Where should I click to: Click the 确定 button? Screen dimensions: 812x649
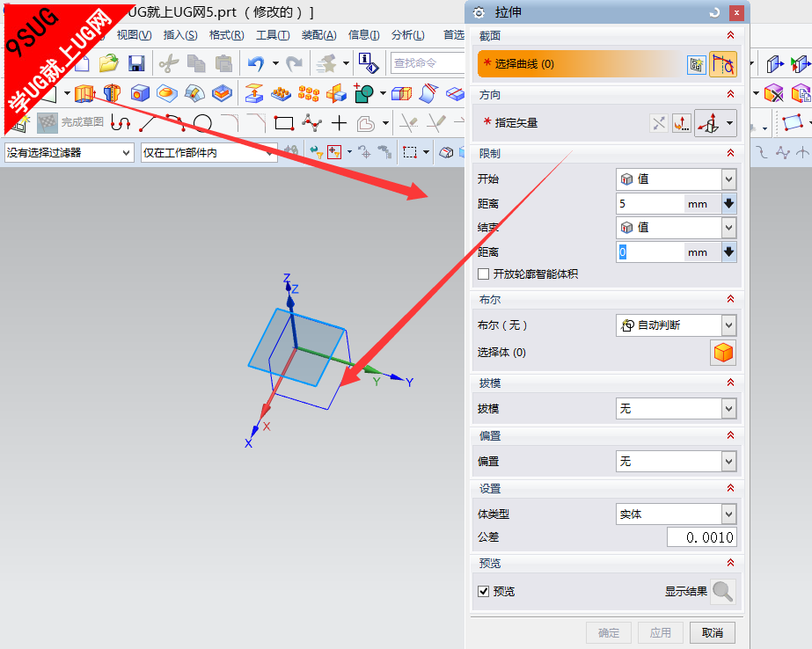(x=609, y=632)
